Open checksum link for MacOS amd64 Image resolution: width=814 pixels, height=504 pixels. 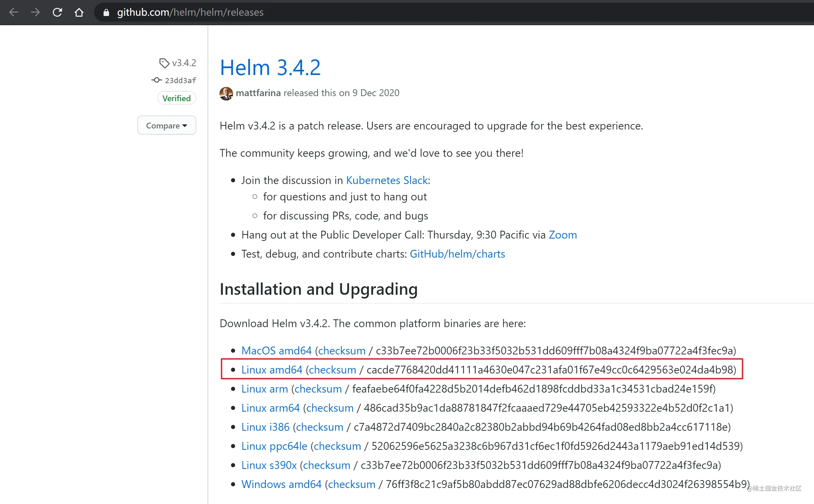click(342, 351)
